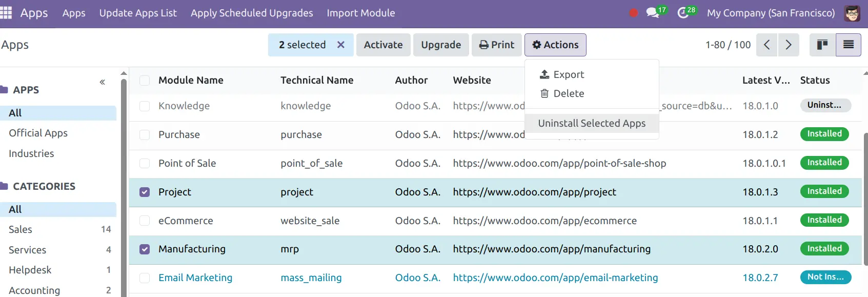Uncheck the Project row checkbox

pos(145,192)
